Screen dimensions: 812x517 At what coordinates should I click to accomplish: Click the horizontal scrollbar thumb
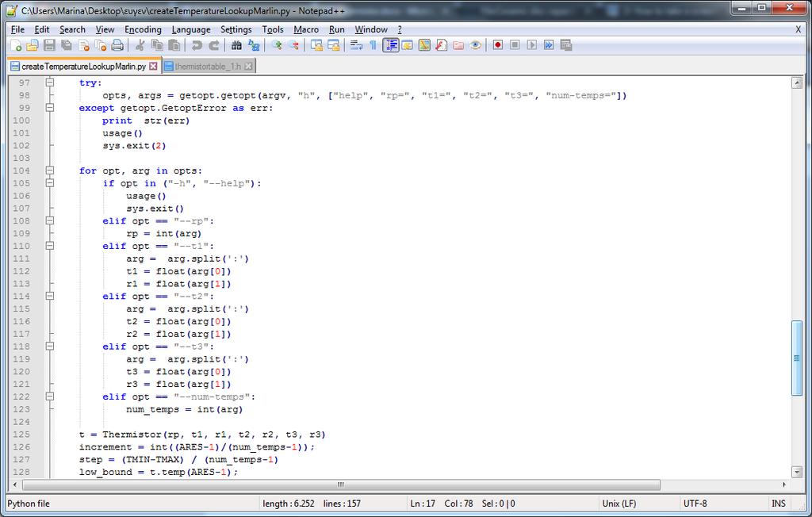(x=341, y=484)
